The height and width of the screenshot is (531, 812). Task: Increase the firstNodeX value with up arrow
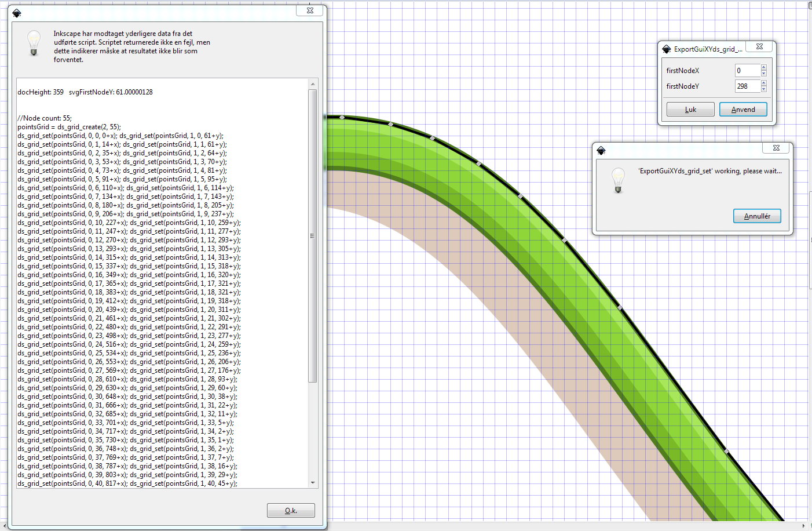[x=764, y=67]
